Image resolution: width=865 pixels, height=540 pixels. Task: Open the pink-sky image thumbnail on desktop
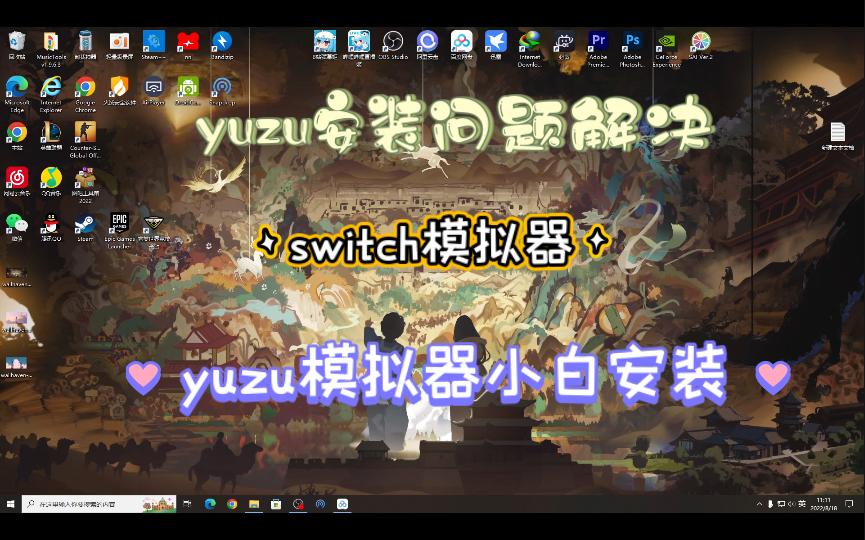pos(17,319)
